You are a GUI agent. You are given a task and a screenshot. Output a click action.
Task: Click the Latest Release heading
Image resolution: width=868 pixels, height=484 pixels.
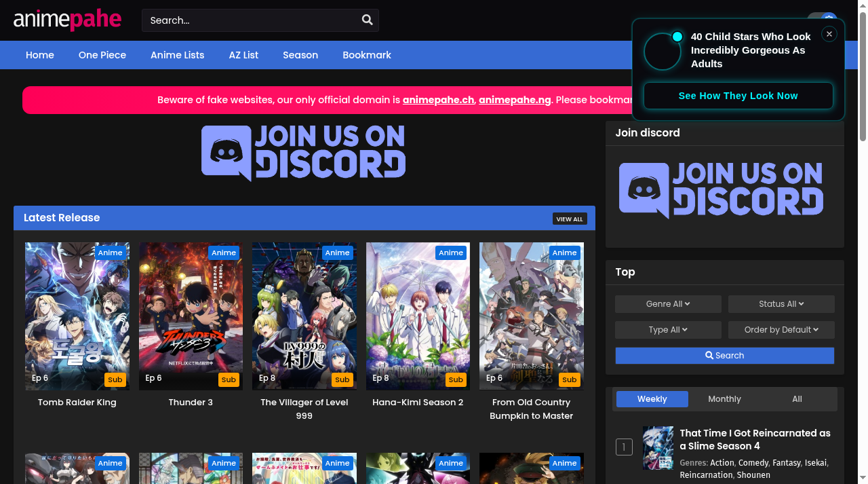pyautogui.click(x=62, y=218)
